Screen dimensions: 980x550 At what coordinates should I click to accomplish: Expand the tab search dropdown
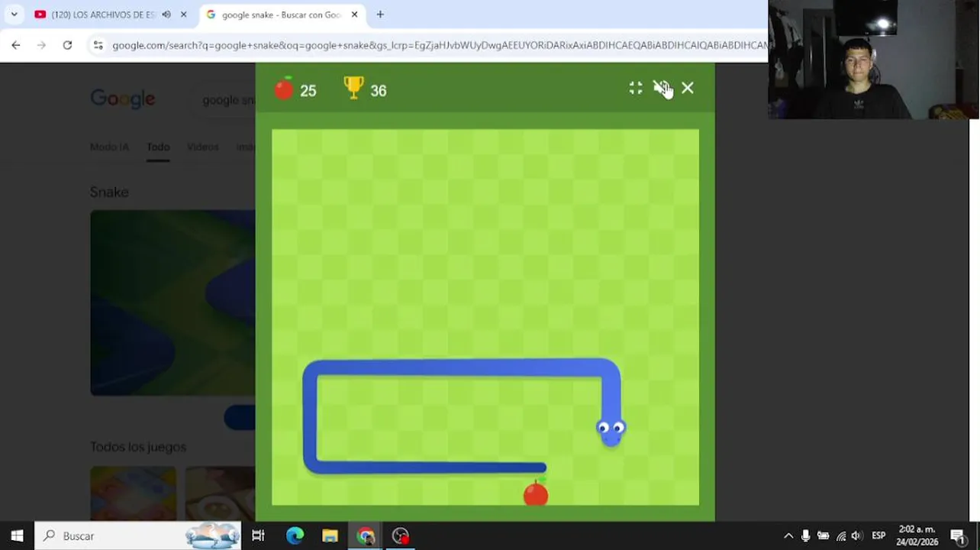tap(14, 15)
